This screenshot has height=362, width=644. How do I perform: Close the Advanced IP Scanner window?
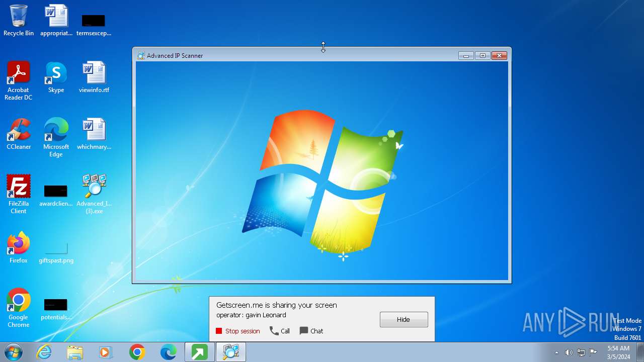(x=499, y=56)
